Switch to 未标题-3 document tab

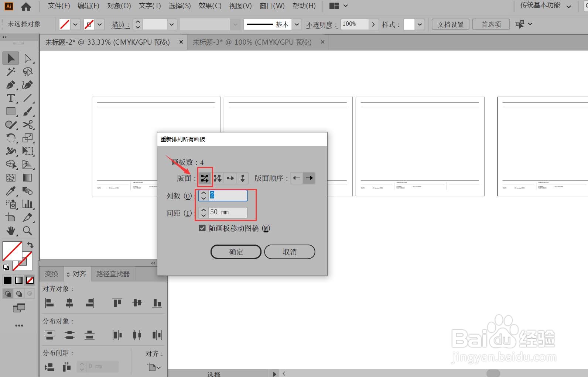click(x=252, y=42)
